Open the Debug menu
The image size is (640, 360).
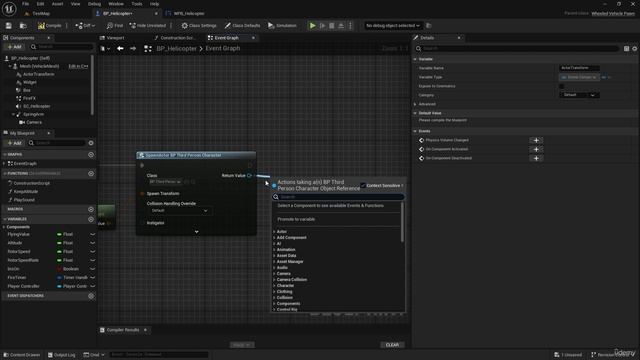tap(94, 4)
